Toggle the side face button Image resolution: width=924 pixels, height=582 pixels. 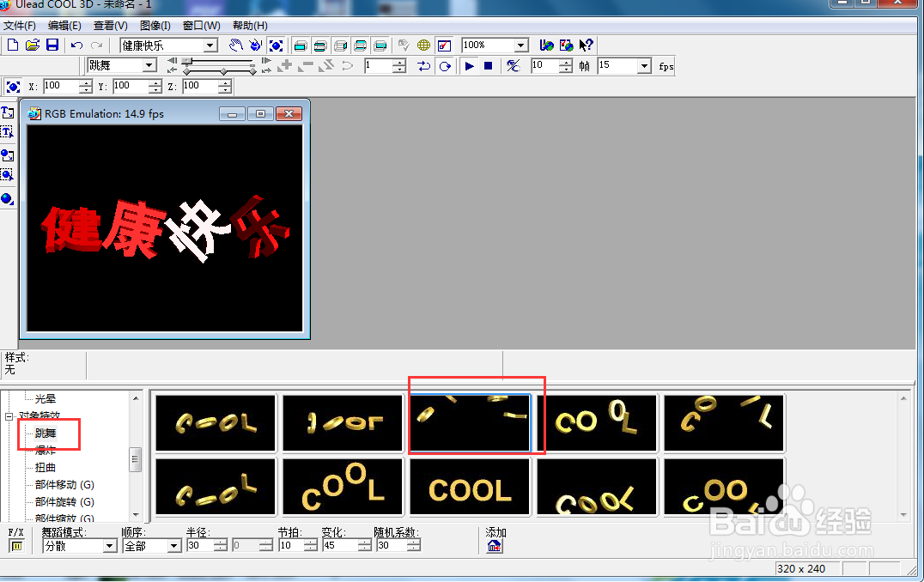click(x=340, y=45)
